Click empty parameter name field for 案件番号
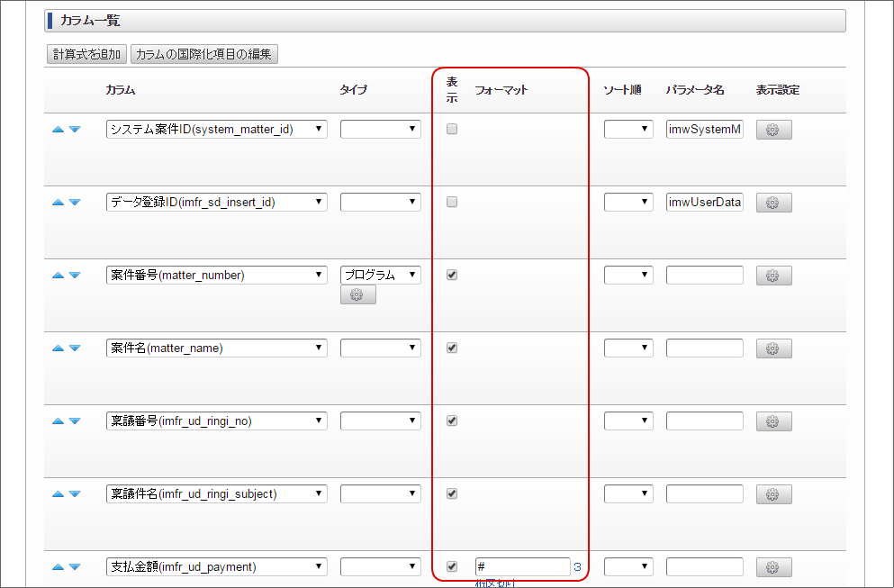 tap(705, 275)
